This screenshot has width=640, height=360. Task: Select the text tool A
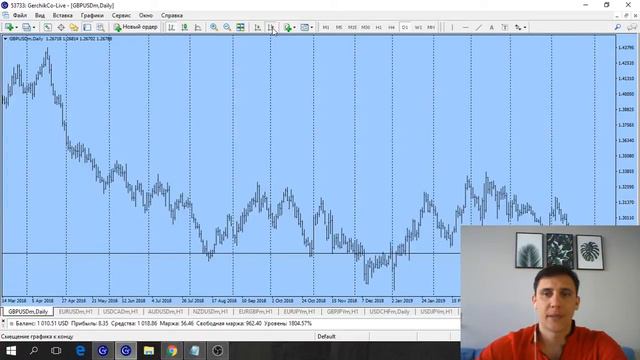491,27
